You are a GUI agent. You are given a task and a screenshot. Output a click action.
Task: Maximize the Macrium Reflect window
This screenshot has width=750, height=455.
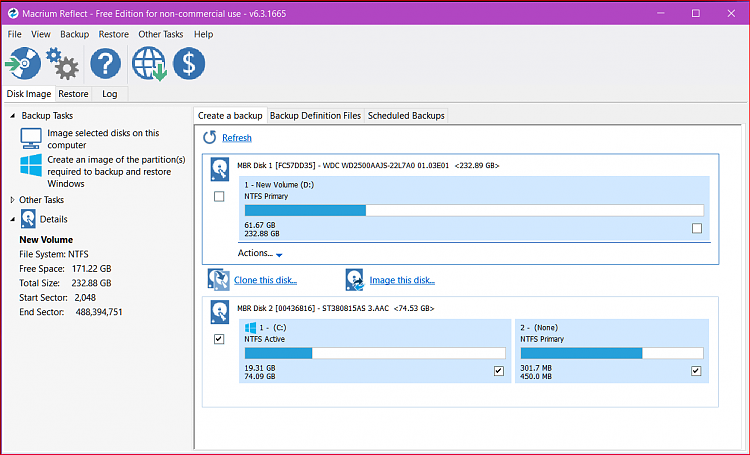[x=696, y=13]
